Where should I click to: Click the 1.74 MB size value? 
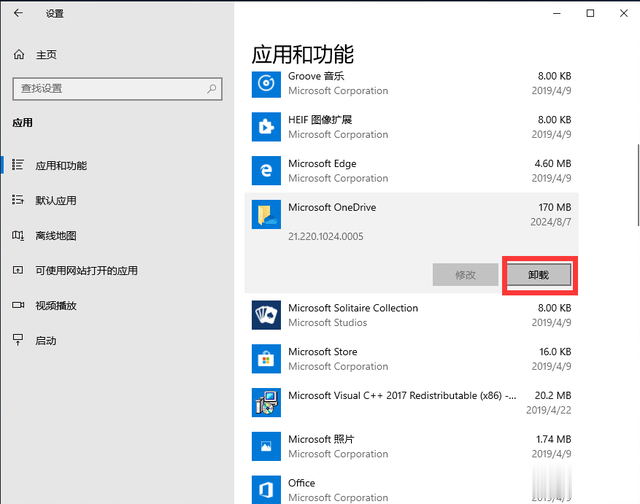(553, 439)
